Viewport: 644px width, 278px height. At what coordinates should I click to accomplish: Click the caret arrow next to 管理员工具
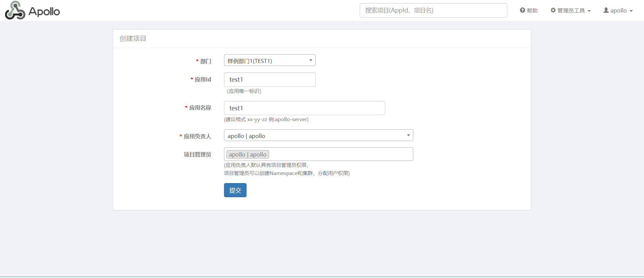[589, 11]
